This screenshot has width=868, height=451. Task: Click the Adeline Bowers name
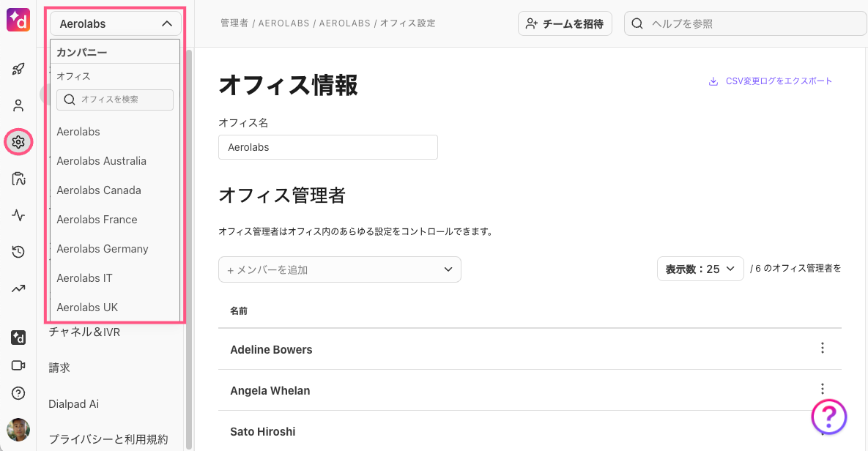271,350
